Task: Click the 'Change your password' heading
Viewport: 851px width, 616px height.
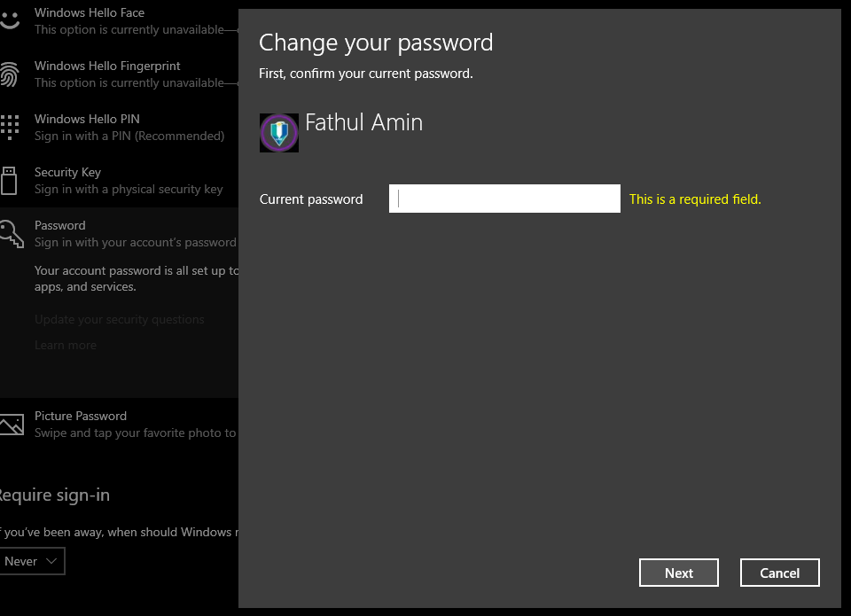Action: pos(376,43)
